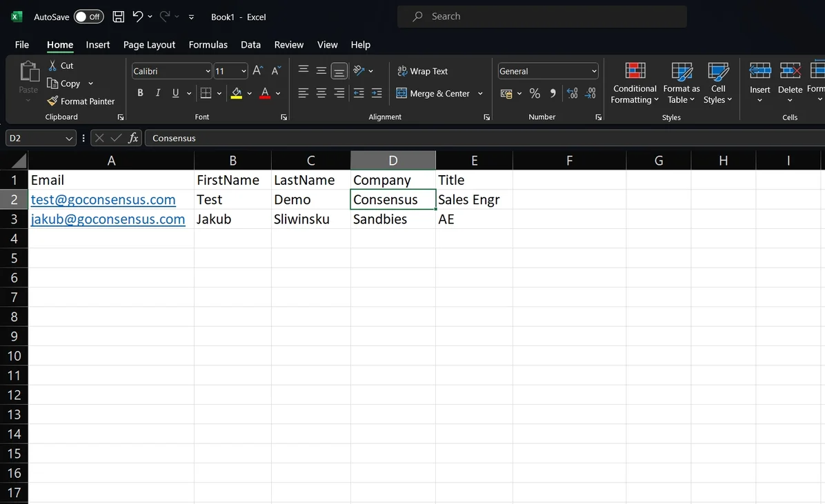Toggle Merge & Center
The height and width of the screenshot is (504, 825).
[x=433, y=93]
